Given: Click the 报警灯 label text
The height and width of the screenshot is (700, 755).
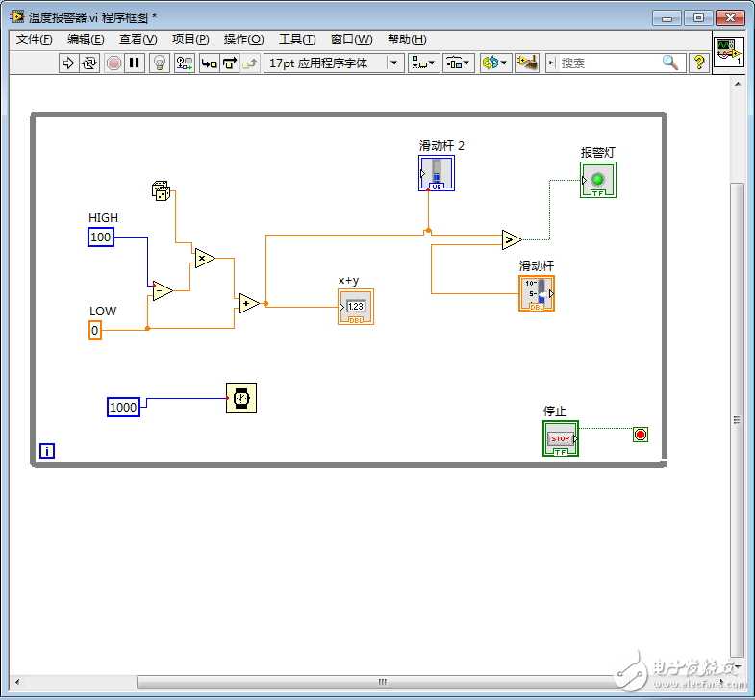Looking at the screenshot, I should (597, 153).
